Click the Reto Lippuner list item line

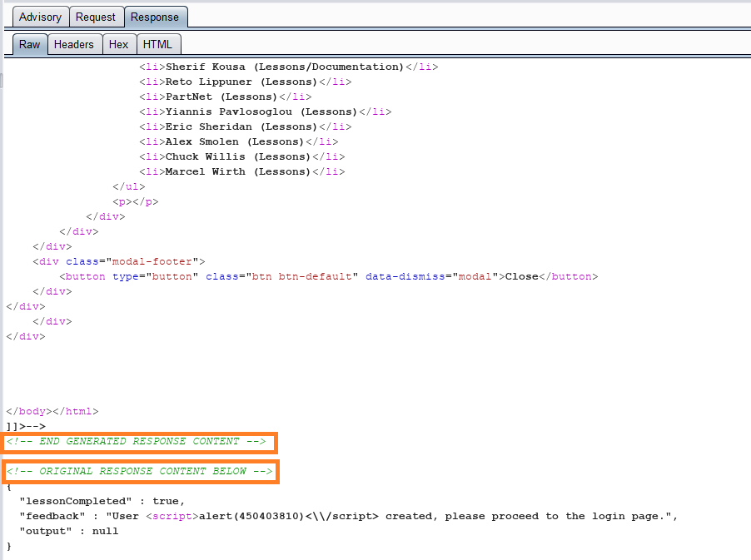point(246,82)
